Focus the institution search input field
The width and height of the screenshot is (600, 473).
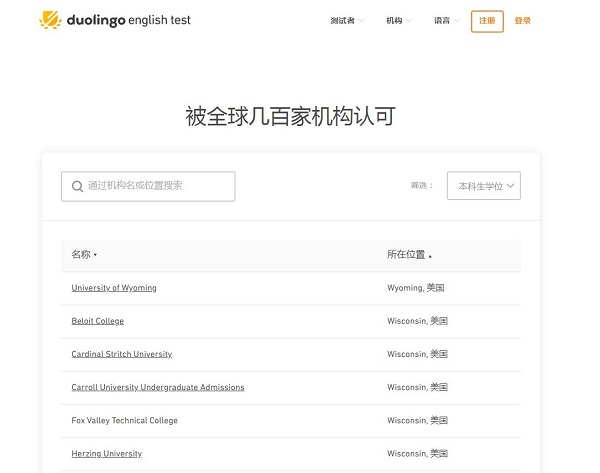point(148,186)
